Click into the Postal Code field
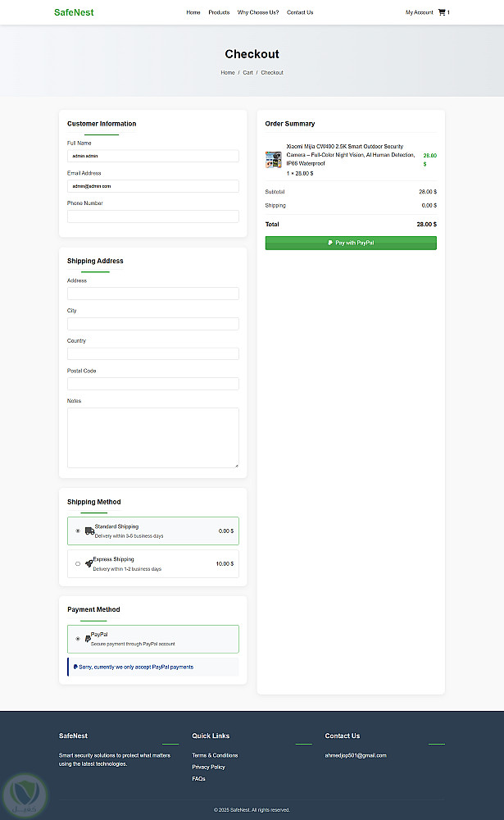The image size is (504, 820). click(x=152, y=384)
